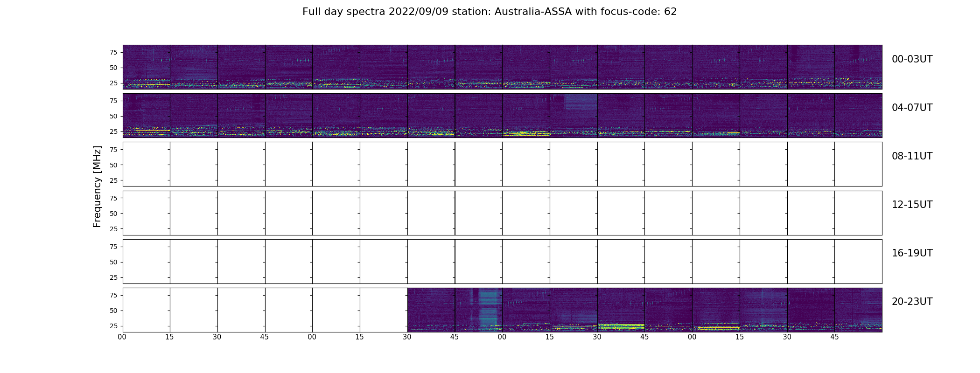Click the 08-11UT row label

click(x=912, y=156)
